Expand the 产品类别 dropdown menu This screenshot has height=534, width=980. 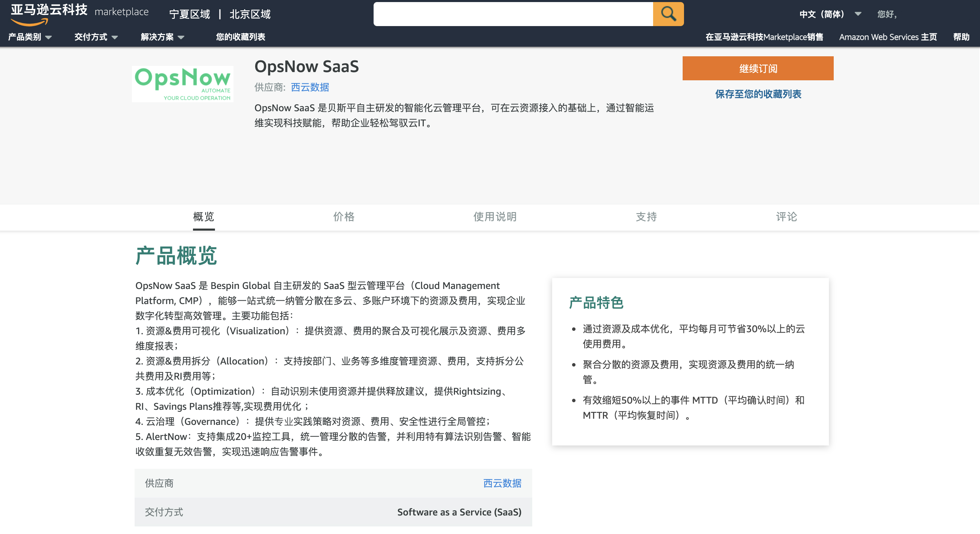pyautogui.click(x=30, y=37)
